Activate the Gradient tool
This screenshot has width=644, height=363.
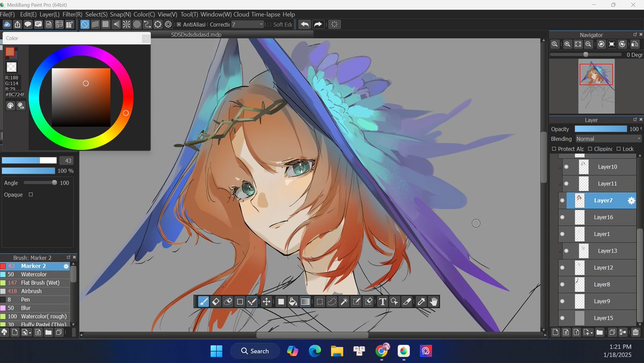(x=305, y=301)
